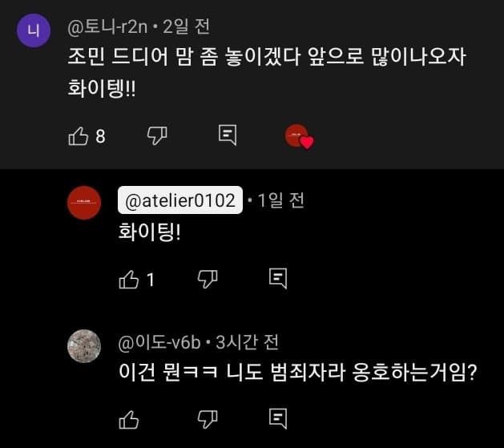The height and width of the screenshot is (448, 504).
Task: Tap reply icon under @이도-v6b's reply
Action: coord(277,418)
